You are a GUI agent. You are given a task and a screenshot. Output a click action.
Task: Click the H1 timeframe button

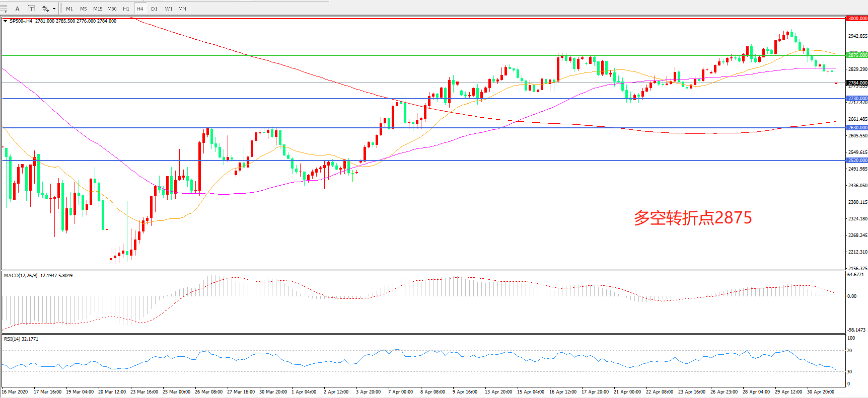(x=126, y=9)
